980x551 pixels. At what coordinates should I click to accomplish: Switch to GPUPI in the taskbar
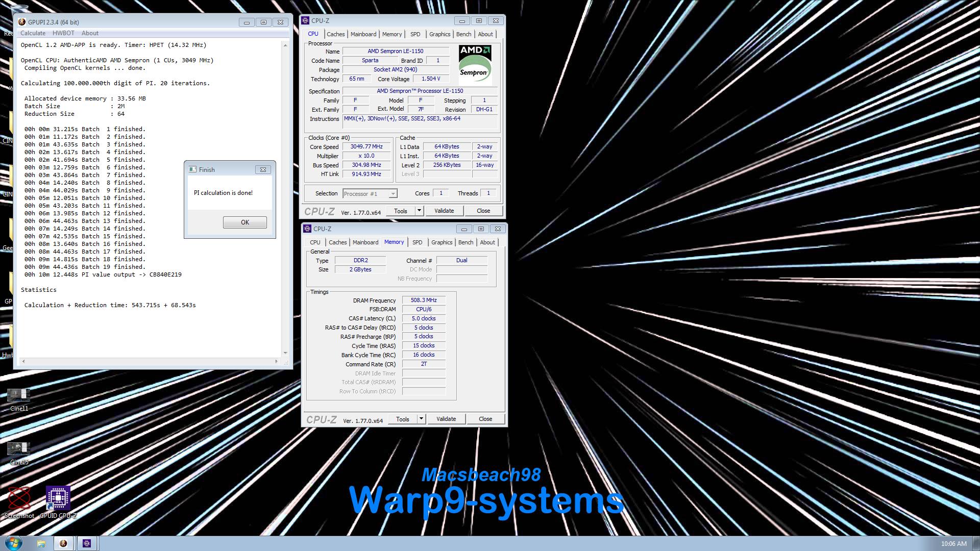(63, 543)
